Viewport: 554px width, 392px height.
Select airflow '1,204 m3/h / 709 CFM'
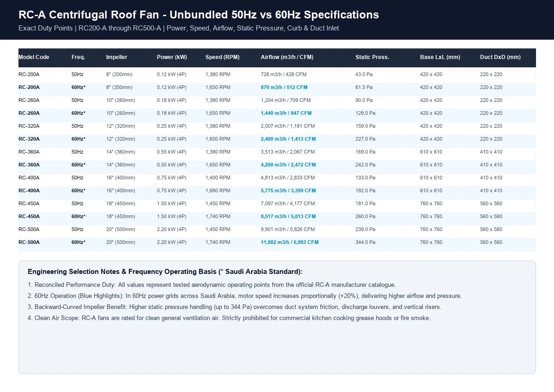coord(286,100)
